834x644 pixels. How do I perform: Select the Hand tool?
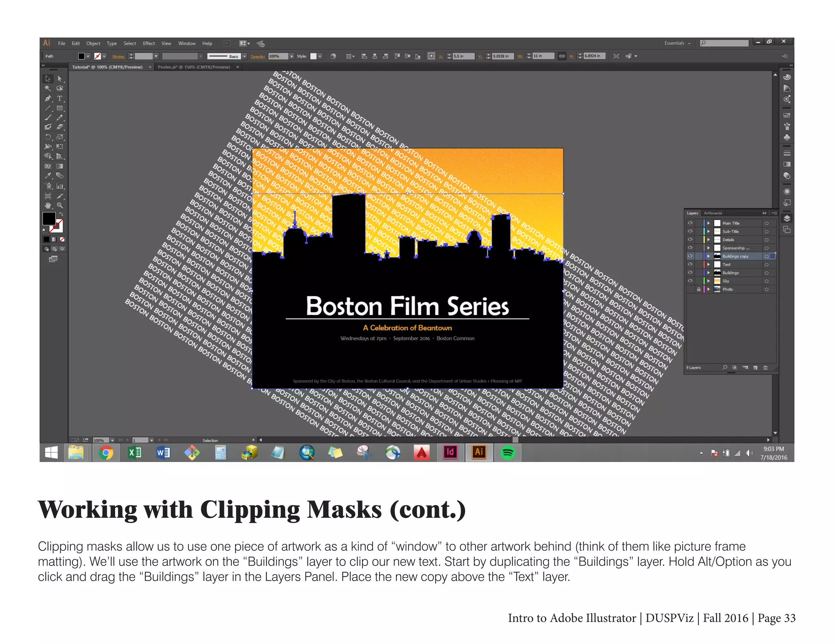coord(48,206)
